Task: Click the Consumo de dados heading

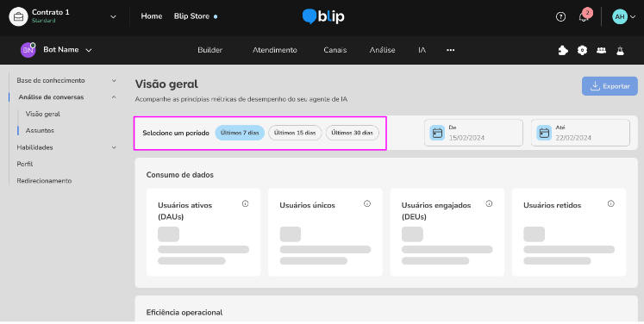Action: tap(180, 175)
